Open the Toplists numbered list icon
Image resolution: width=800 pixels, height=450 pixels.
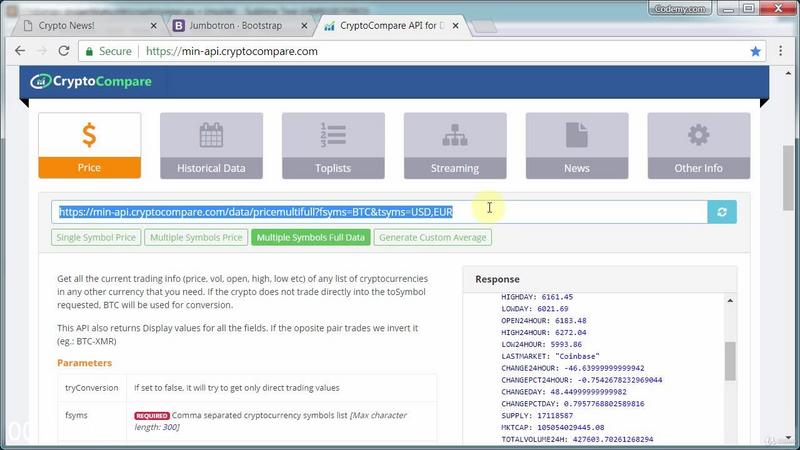(x=333, y=135)
